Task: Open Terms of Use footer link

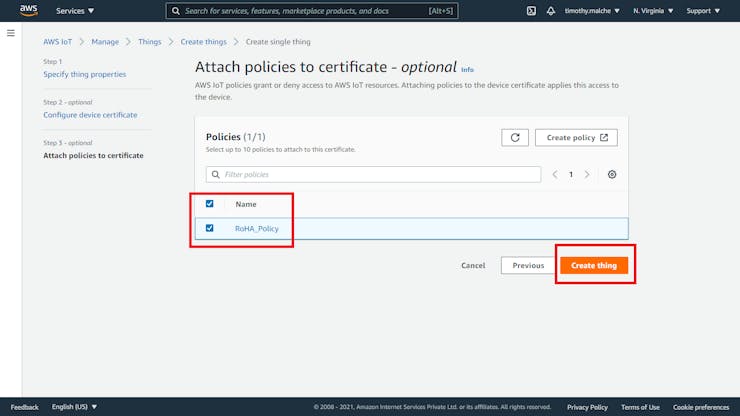Action: point(640,407)
